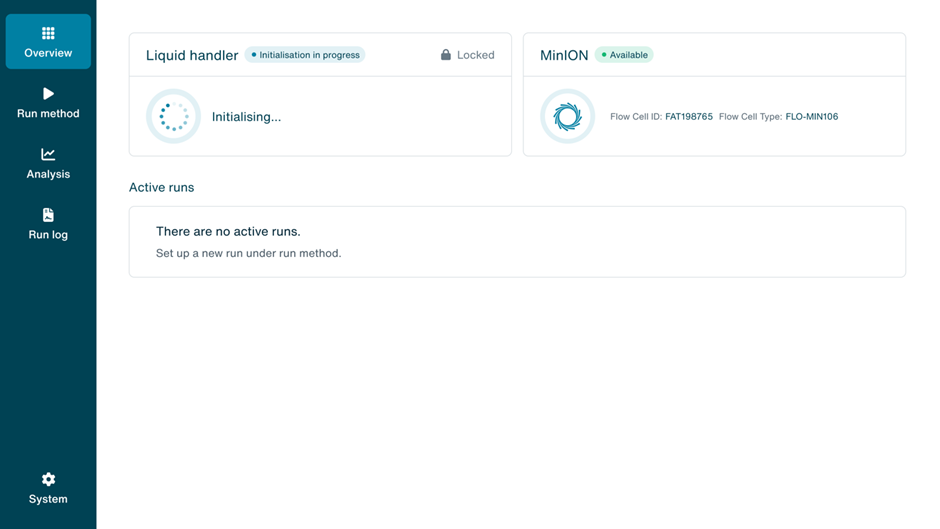Click the Analysis chart icon

tap(48, 154)
